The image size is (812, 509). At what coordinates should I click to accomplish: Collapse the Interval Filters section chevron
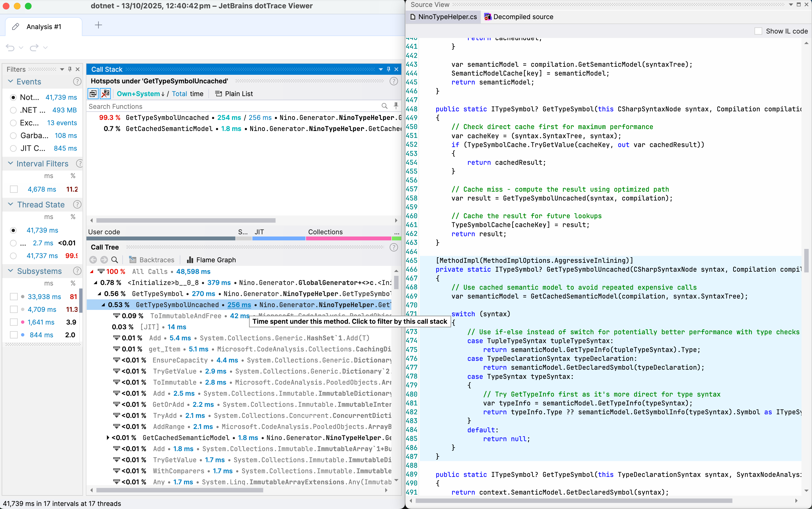tap(11, 163)
